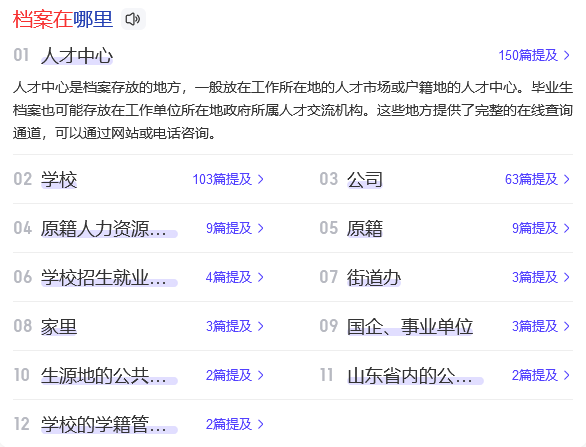Image resolution: width=586 pixels, height=447 pixels.
Task: View 9篇提及 for the 原籍 entry
Action: coord(535,228)
